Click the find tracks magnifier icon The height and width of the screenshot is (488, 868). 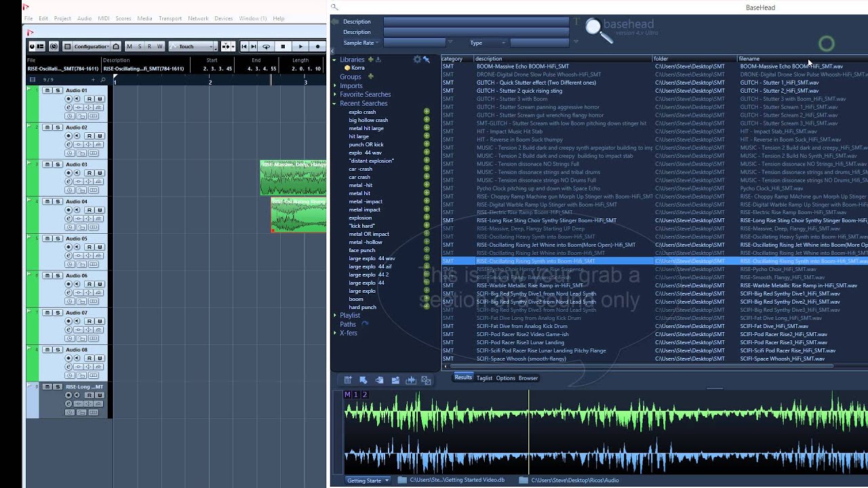103,80
